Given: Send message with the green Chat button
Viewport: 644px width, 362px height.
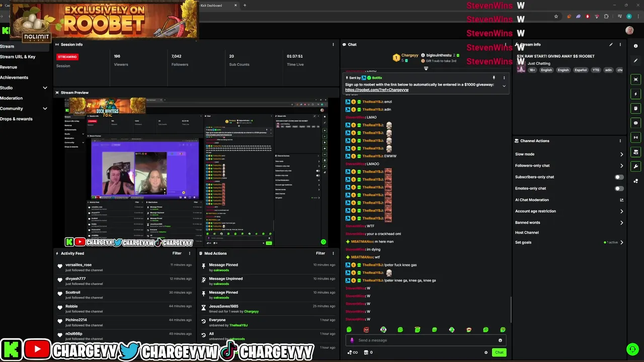Looking at the screenshot, I should [x=499, y=352].
